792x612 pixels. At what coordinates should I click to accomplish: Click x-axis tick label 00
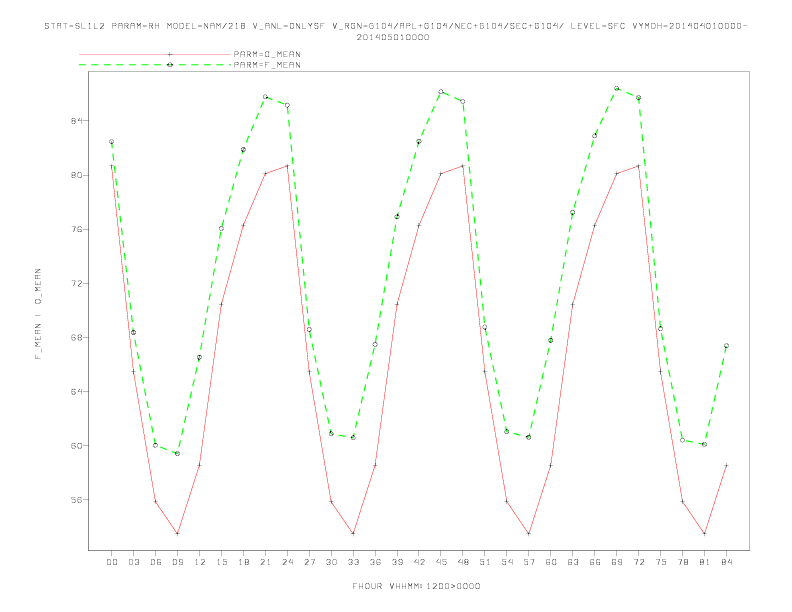coord(112,562)
